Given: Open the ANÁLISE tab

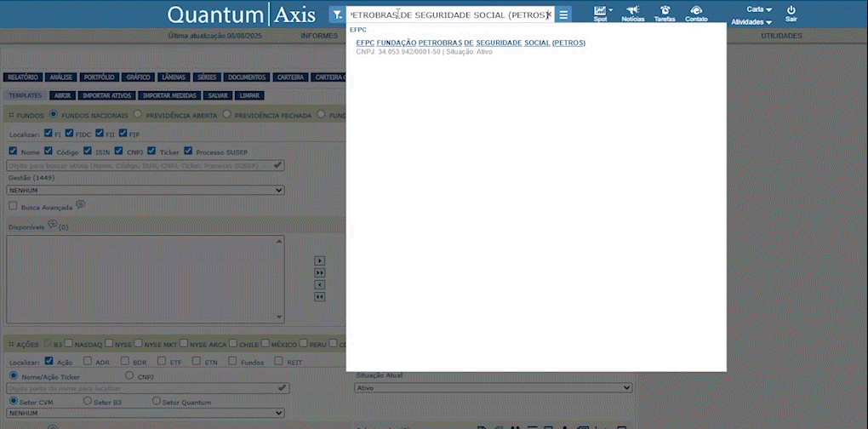Looking at the screenshot, I should point(61,77).
